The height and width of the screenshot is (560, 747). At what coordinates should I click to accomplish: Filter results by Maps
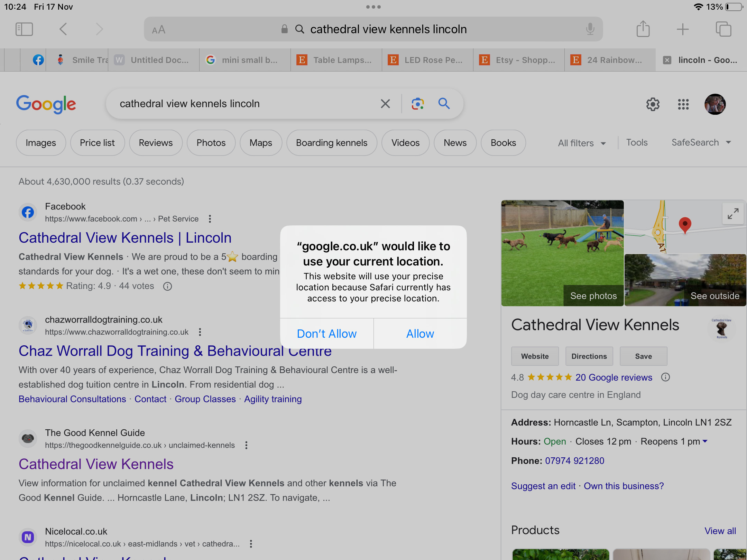(261, 143)
